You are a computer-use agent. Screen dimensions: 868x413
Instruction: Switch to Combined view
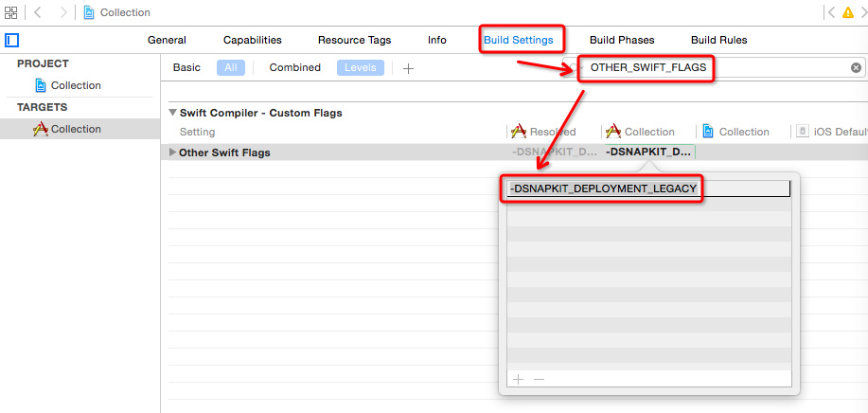tap(295, 67)
